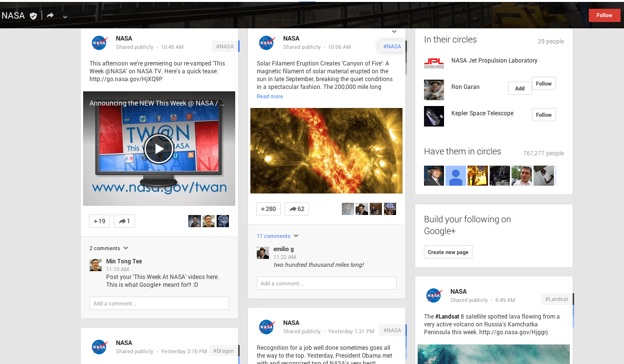Screen dimensions: 624x364
Task: Open the go.nasa.gov/Hjggrj link
Action: (x=513, y=332)
